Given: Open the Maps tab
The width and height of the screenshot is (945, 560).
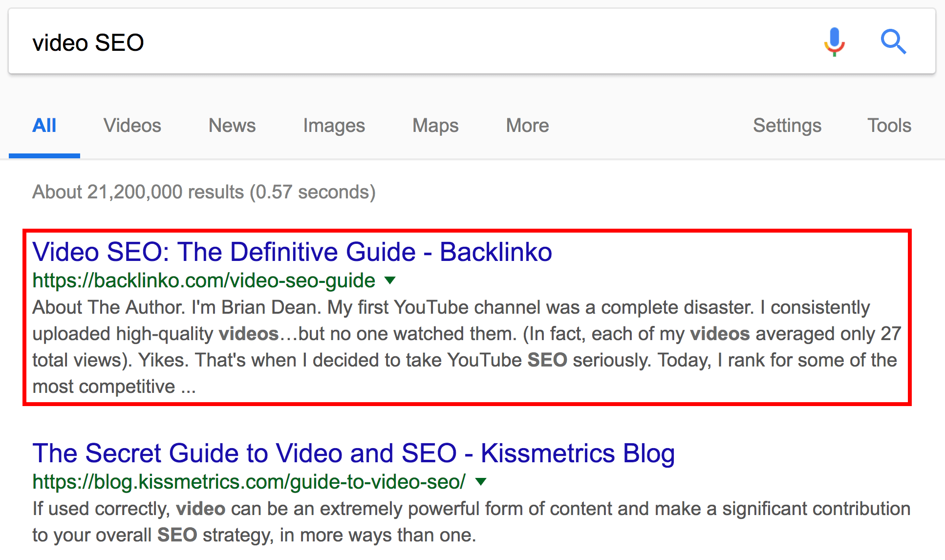Looking at the screenshot, I should click(x=435, y=126).
